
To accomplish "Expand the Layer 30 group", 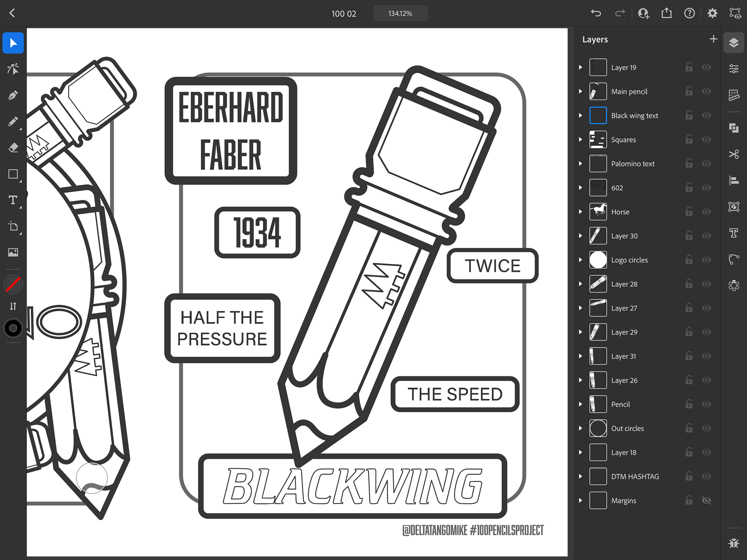I will click(x=580, y=236).
